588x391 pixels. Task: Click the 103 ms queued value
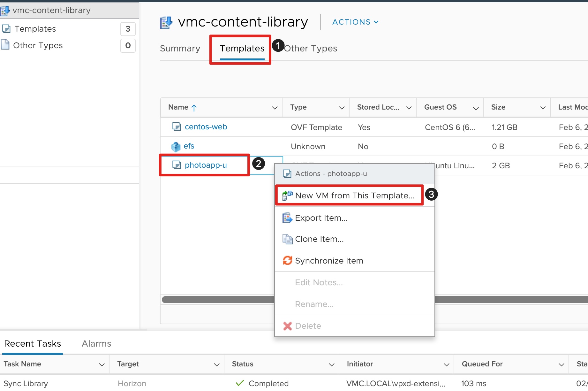474,383
